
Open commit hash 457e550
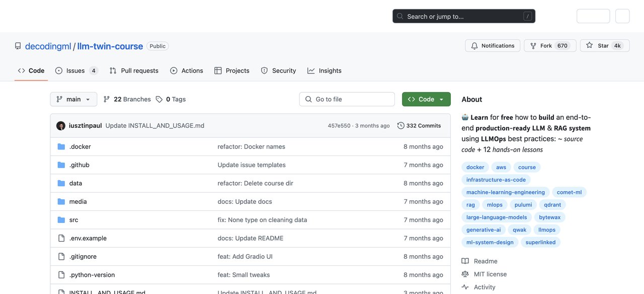(339, 126)
